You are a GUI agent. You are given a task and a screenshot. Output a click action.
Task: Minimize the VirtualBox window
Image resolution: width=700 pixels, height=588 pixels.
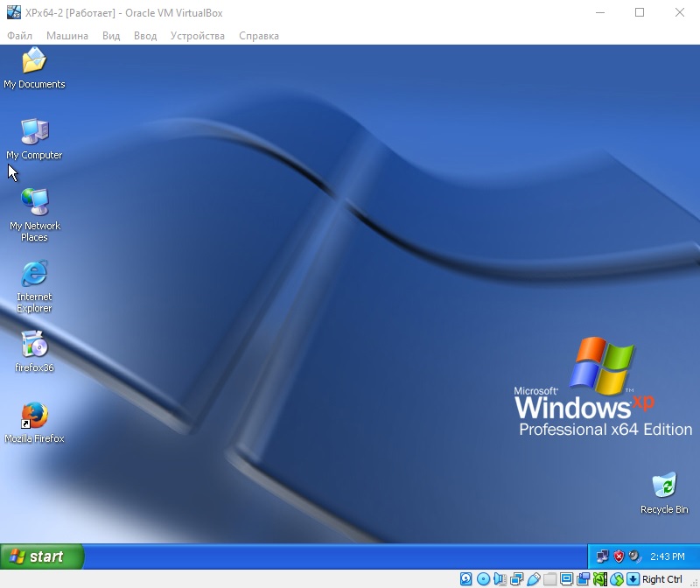point(600,12)
